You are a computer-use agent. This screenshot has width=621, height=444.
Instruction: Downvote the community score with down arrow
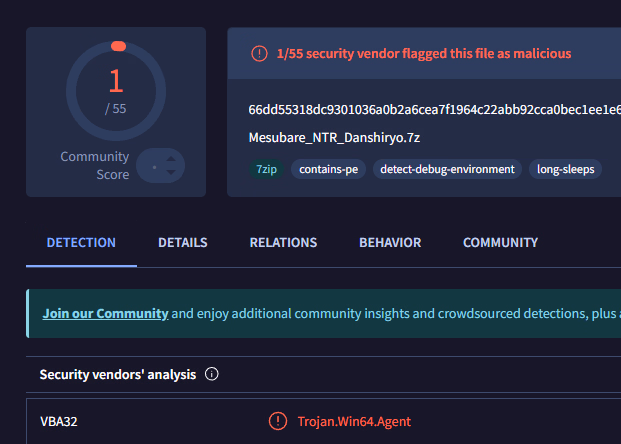[x=169, y=173]
